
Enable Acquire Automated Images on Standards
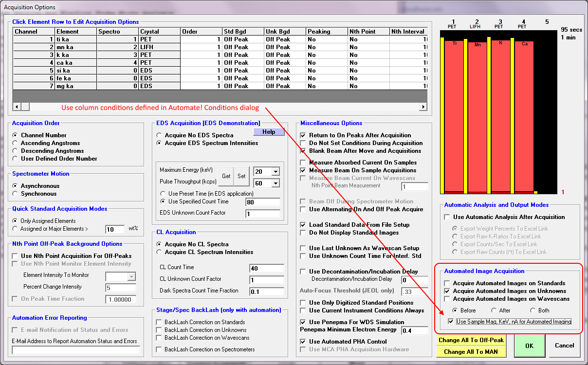point(447,283)
